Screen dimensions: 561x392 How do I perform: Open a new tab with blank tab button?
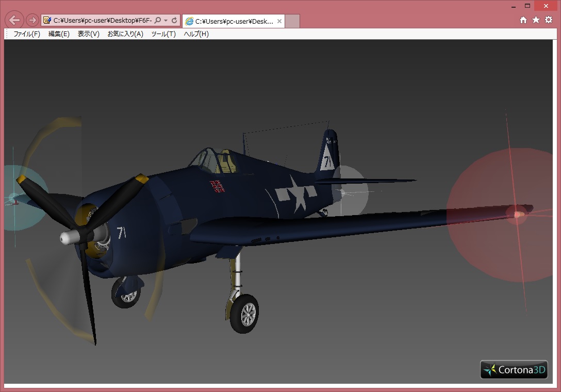tap(292, 21)
